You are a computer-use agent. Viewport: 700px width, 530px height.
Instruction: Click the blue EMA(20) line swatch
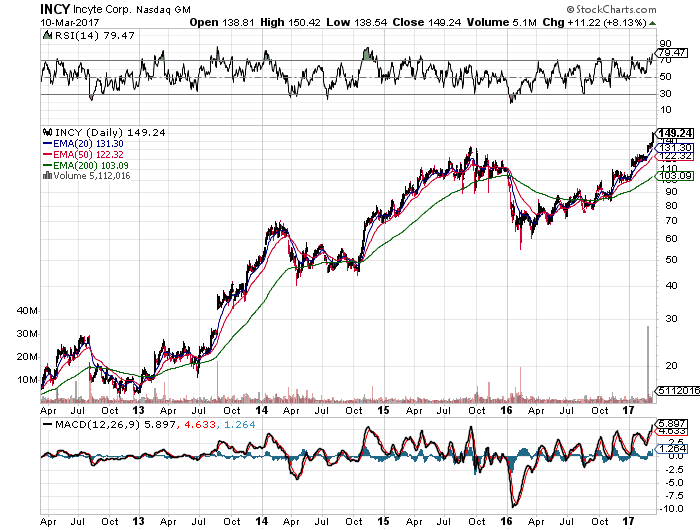(48, 144)
